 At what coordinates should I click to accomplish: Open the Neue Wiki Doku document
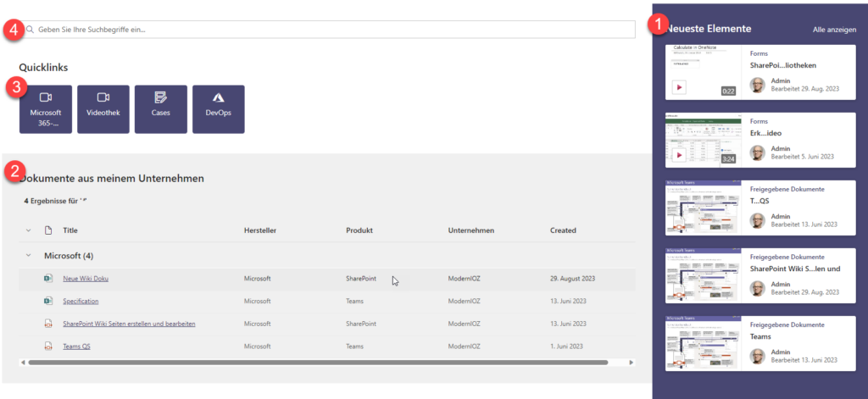[x=86, y=279]
